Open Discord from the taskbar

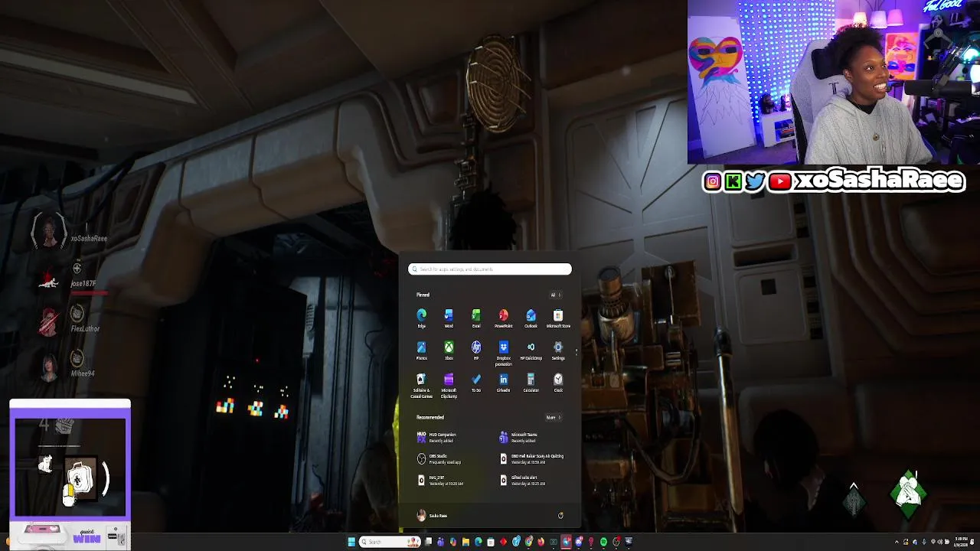click(579, 542)
